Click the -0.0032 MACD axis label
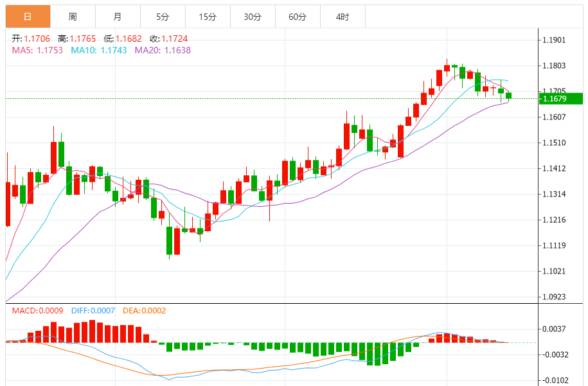The width and height of the screenshot is (588, 386). tap(555, 355)
